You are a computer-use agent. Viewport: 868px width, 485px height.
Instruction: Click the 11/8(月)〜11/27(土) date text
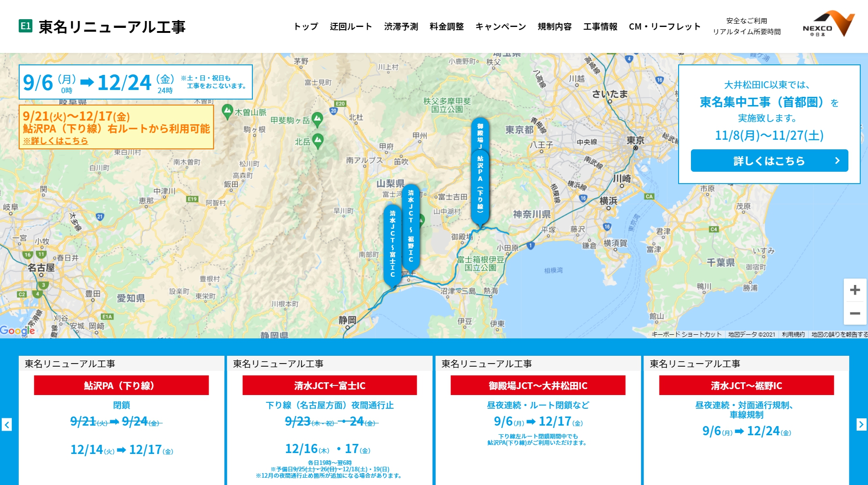769,135
